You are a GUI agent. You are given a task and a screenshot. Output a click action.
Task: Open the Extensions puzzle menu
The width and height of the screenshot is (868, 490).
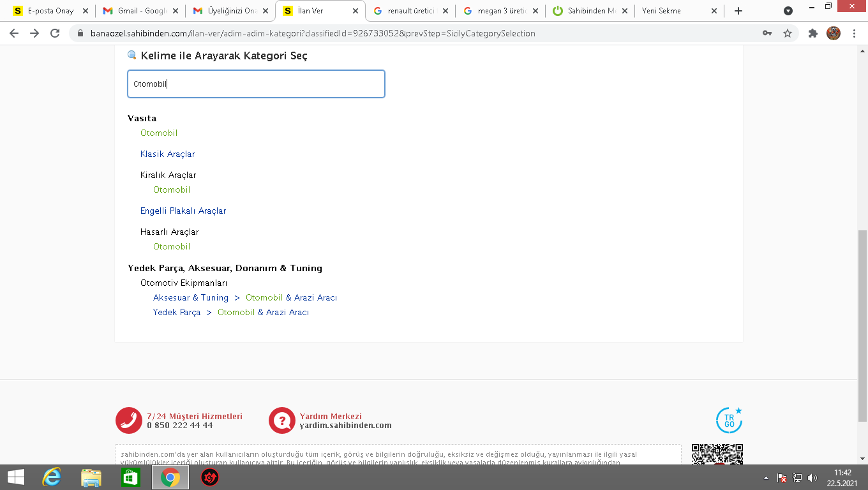813,33
